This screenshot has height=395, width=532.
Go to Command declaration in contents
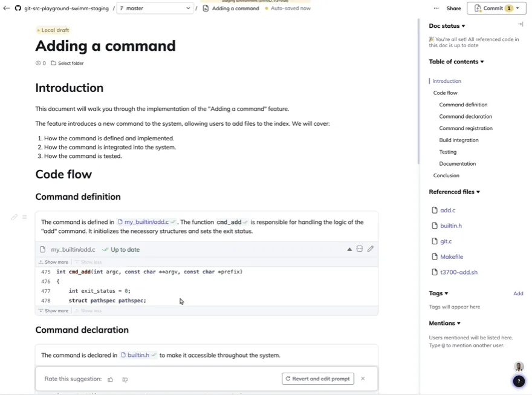465,117
